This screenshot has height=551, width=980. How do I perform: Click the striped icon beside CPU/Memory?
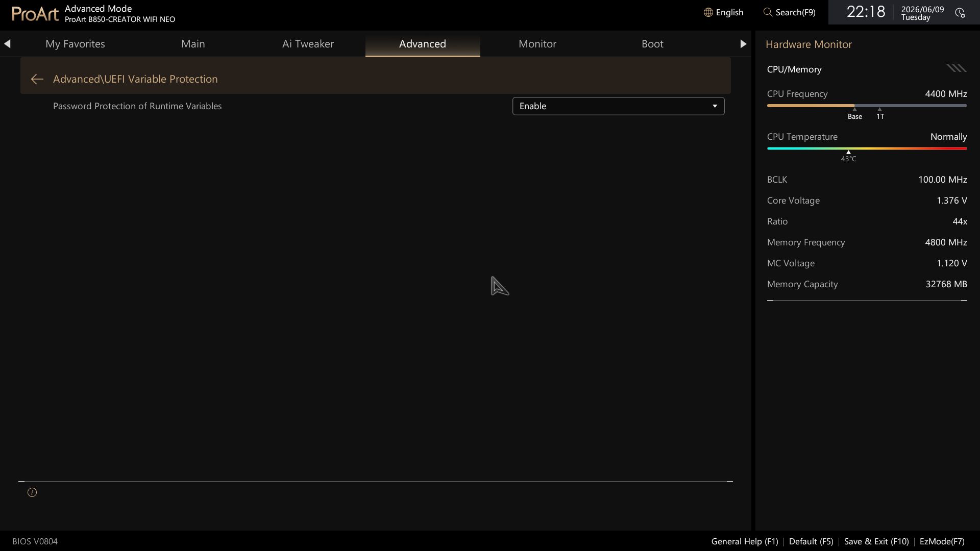tap(957, 68)
